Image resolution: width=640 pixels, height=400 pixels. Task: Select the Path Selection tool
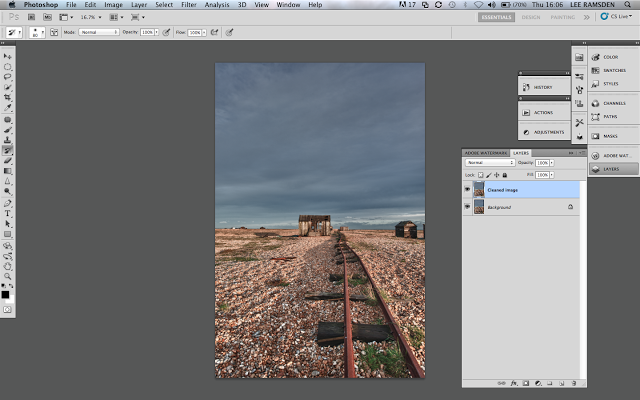7,224
